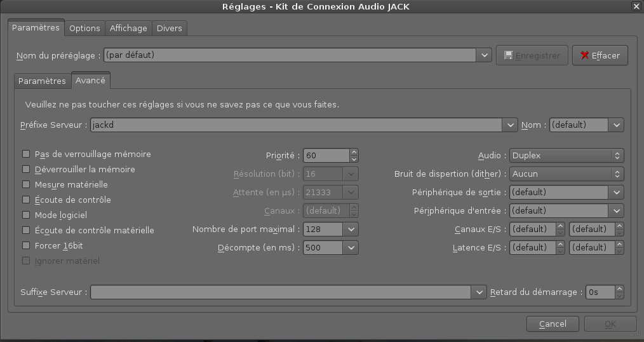Toggle Déverrouiller la mémoire checkbox

coord(26,169)
